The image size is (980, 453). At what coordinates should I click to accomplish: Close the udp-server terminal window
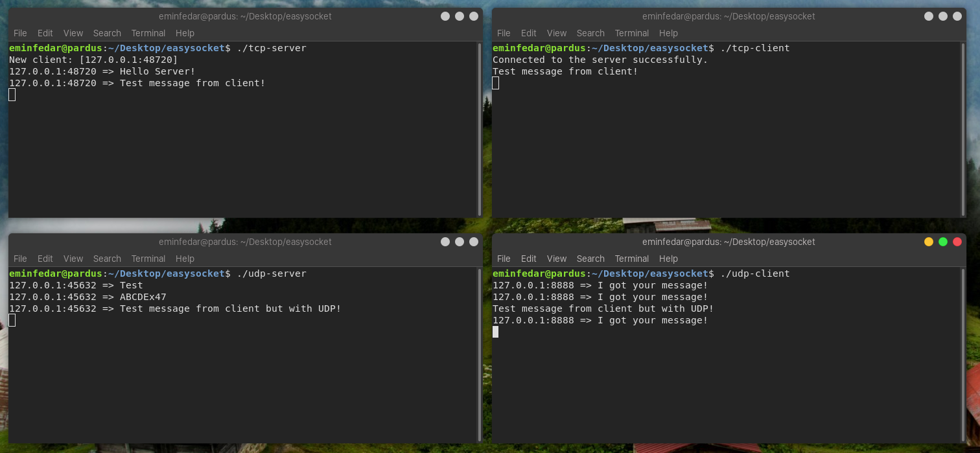(473, 242)
